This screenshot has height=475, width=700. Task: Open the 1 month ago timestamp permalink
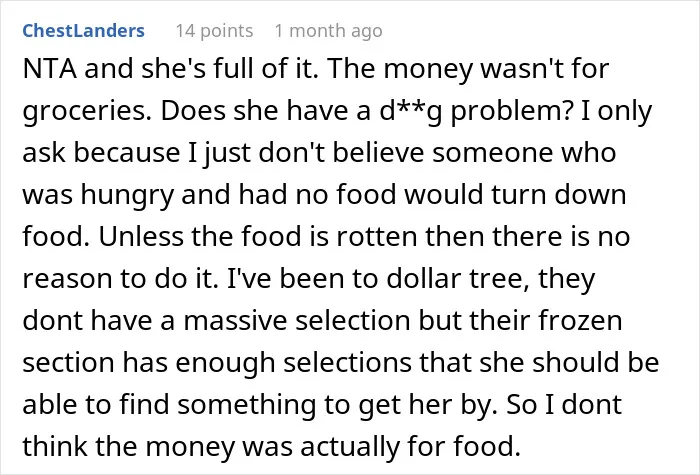(329, 31)
